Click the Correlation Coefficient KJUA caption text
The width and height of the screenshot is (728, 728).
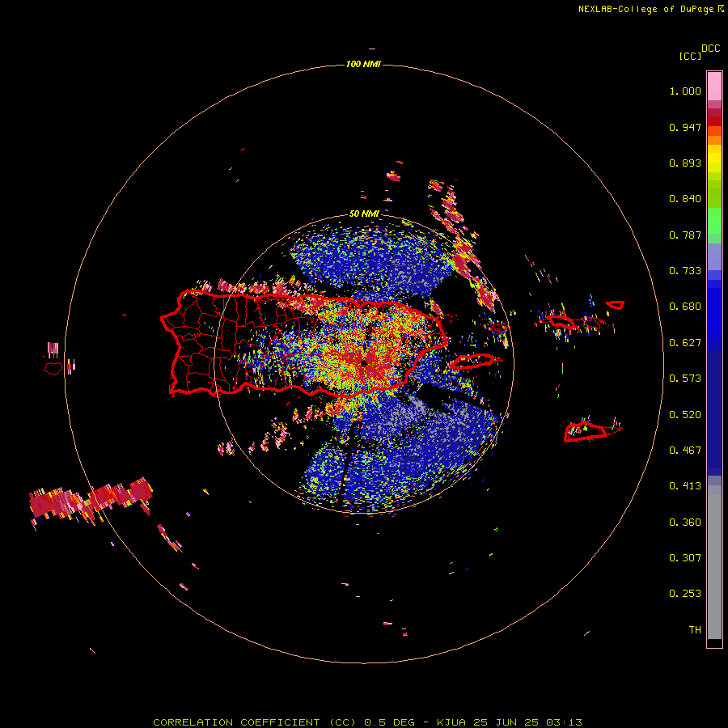pyautogui.click(x=368, y=722)
